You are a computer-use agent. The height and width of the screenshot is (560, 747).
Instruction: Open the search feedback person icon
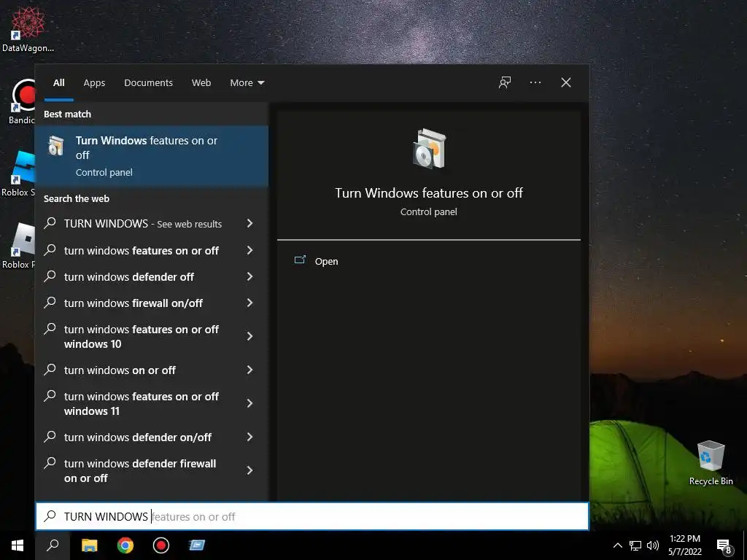(x=505, y=82)
